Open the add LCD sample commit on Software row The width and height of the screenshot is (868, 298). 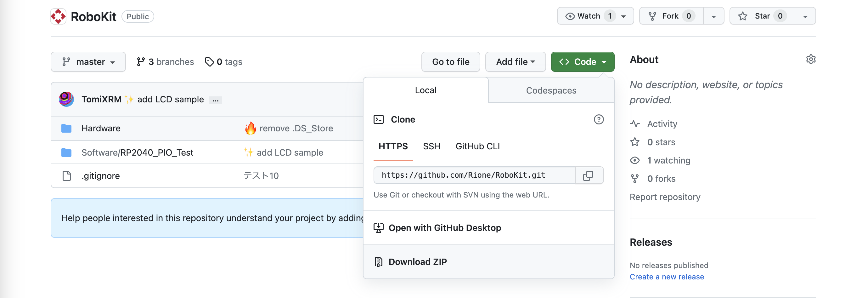point(290,152)
